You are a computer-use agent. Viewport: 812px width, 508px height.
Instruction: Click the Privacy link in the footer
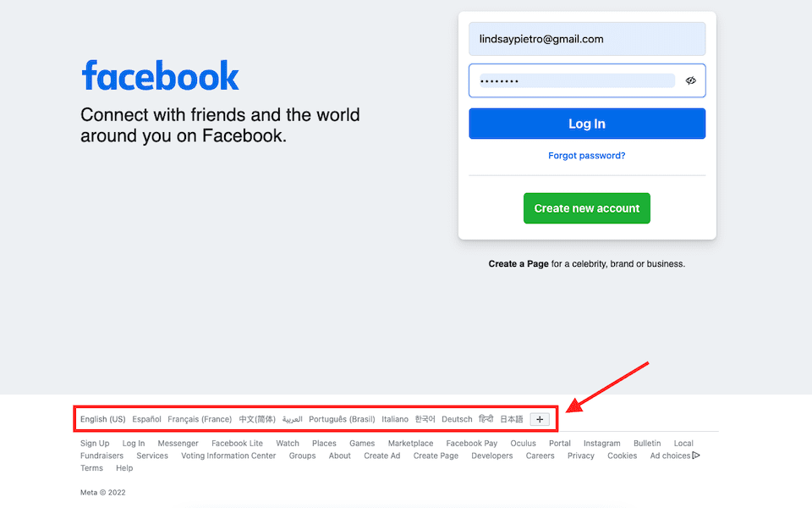[x=580, y=456]
